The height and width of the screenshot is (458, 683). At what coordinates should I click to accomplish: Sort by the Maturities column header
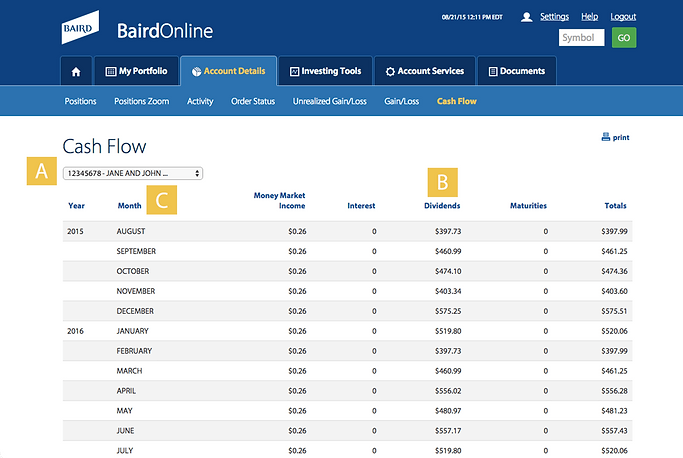(x=528, y=206)
